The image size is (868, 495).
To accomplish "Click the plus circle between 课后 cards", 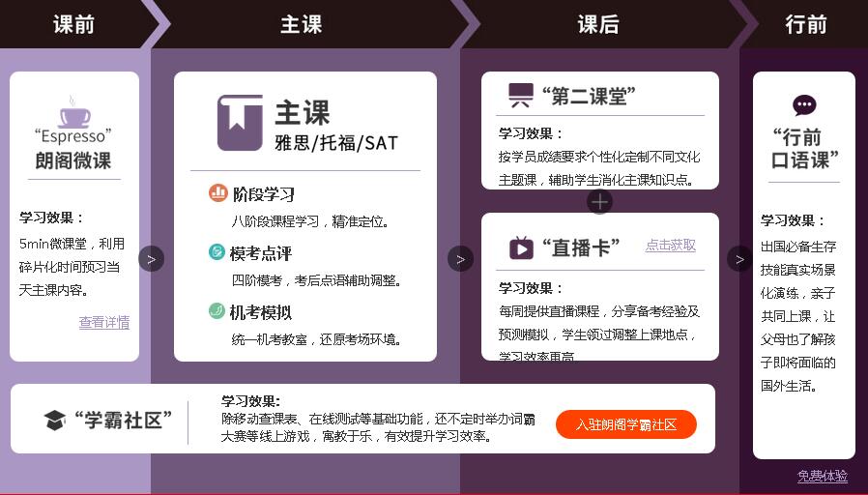I will point(600,201).
